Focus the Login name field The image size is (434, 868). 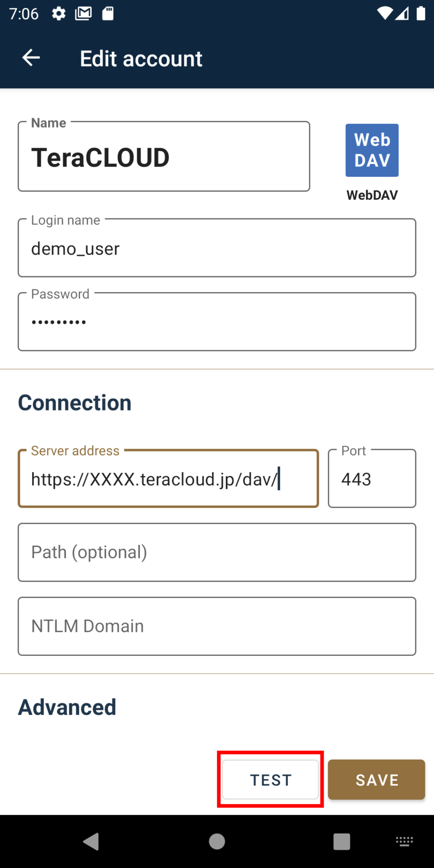point(216,249)
